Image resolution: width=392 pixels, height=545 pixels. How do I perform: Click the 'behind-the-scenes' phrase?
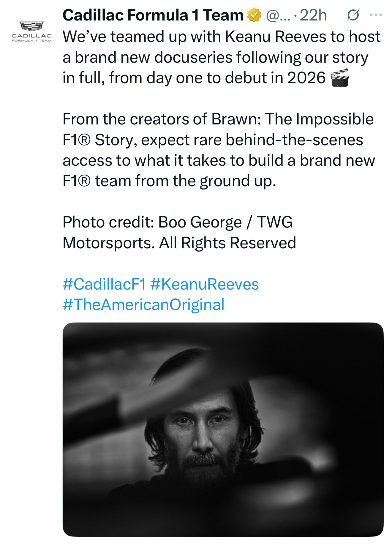294,140
